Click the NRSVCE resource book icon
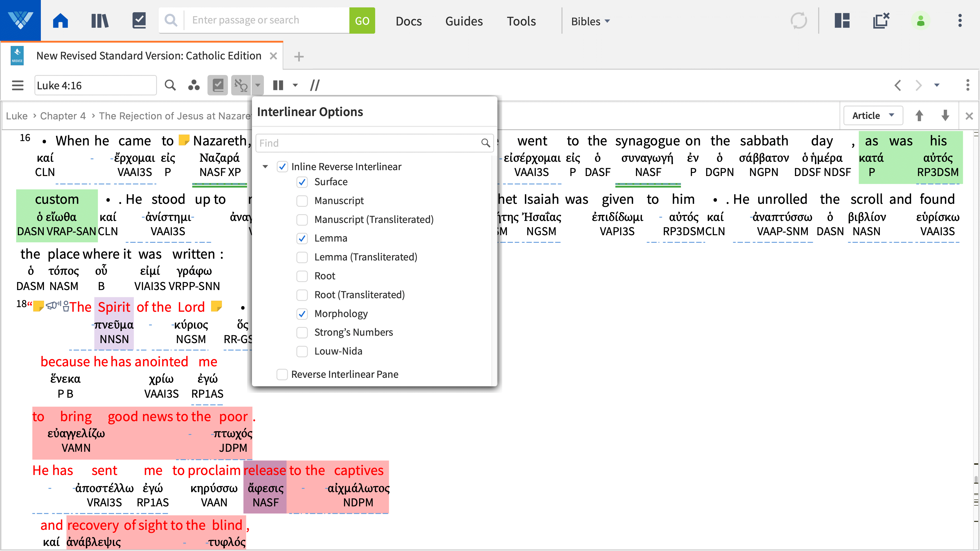Image resolution: width=980 pixels, height=551 pixels. 17,56
